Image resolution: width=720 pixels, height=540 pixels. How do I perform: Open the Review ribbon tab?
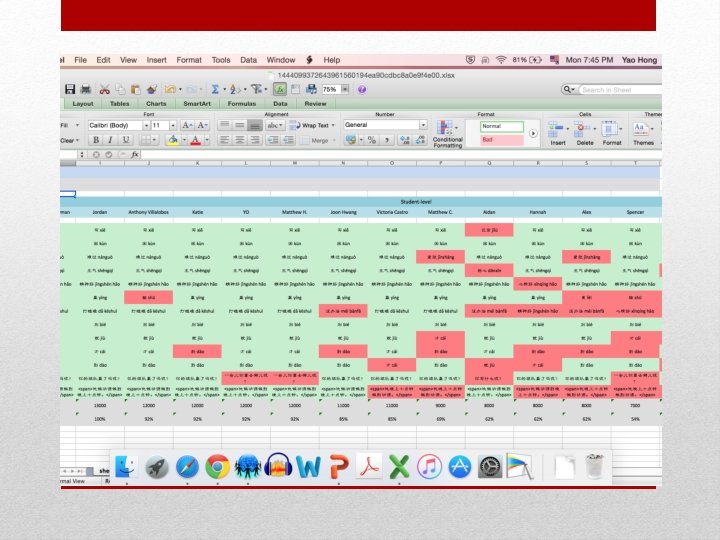pyautogui.click(x=315, y=104)
